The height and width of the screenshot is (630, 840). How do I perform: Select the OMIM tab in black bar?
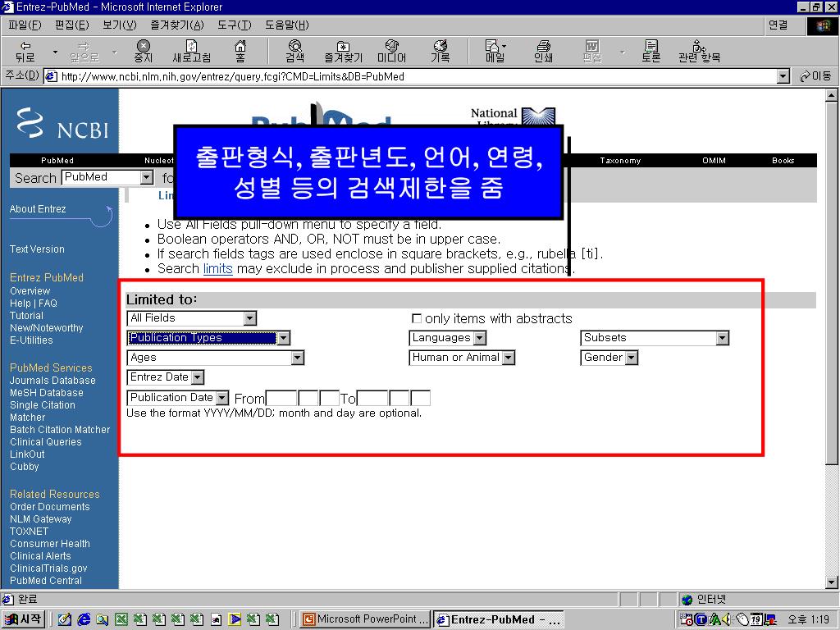pyautogui.click(x=714, y=160)
